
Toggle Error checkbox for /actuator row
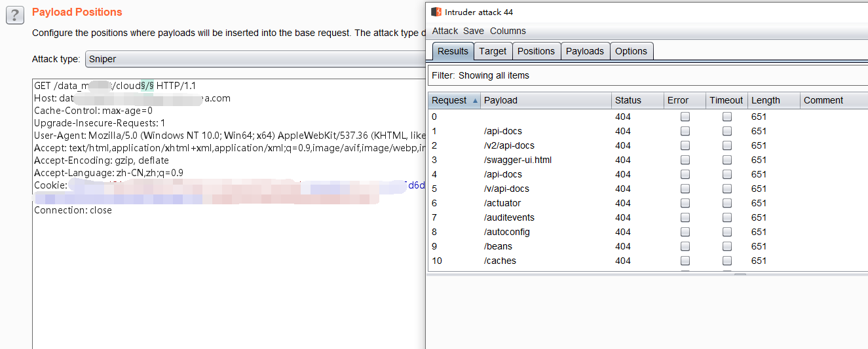tap(685, 203)
